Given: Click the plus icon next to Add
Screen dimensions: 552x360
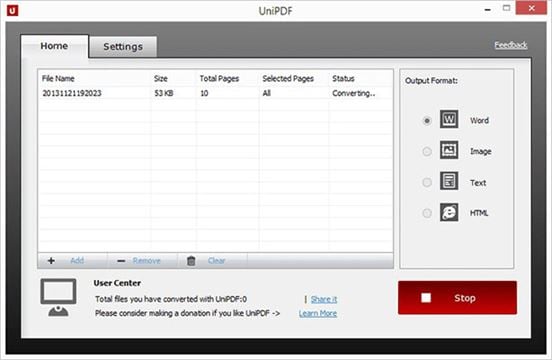Looking at the screenshot, I should click(51, 261).
